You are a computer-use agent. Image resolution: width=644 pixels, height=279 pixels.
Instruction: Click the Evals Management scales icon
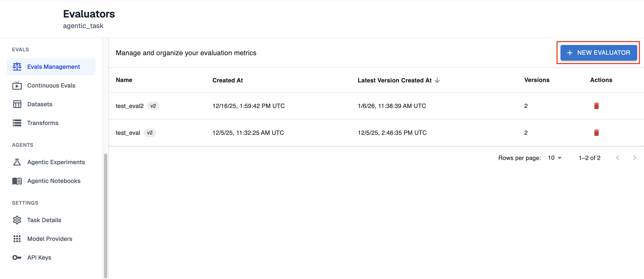pyautogui.click(x=17, y=66)
